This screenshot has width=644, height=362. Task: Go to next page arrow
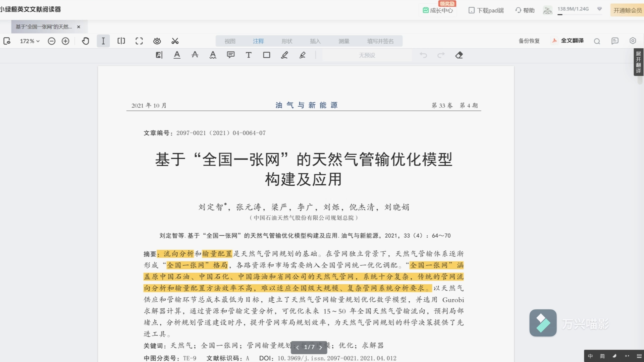(321, 347)
